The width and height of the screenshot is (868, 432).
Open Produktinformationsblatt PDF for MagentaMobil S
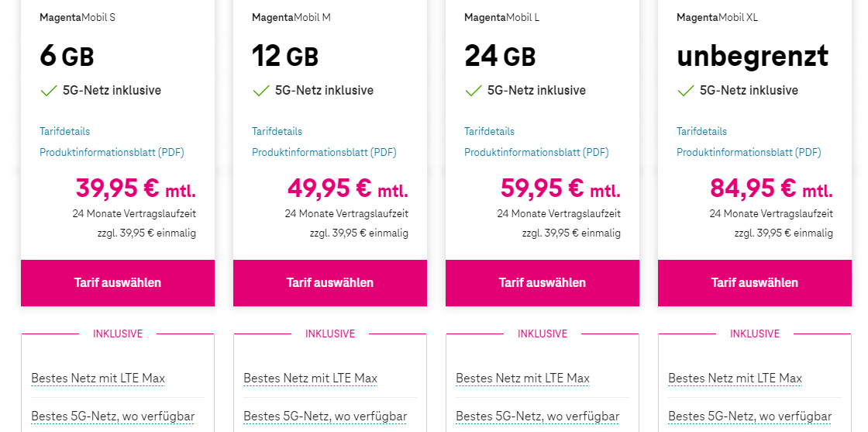click(112, 153)
